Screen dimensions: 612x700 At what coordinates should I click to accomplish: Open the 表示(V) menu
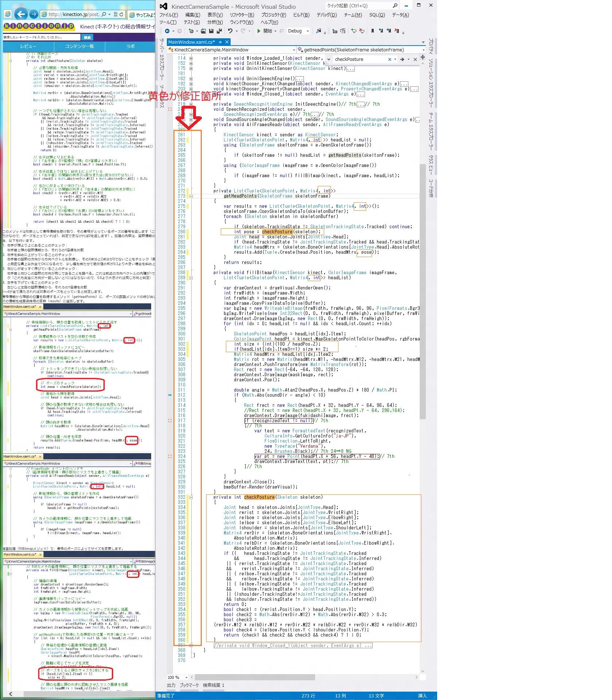[x=215, y=15]
